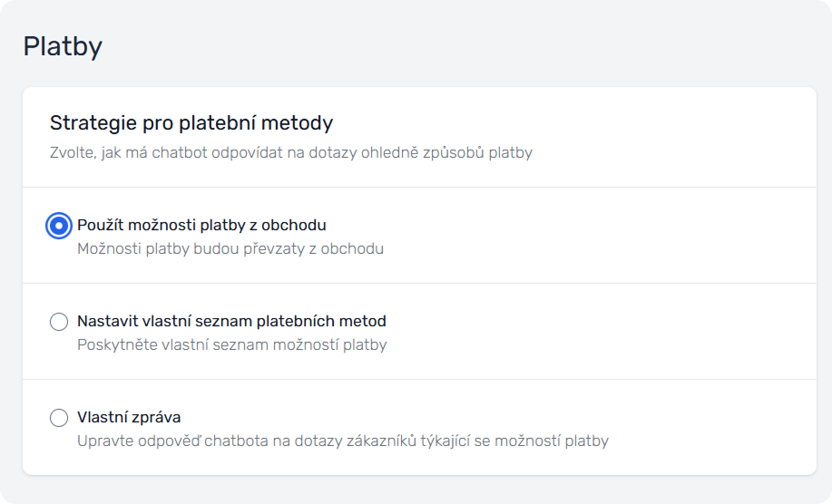Select the 'Použít možnosti platby z obchodu' radio button
This screenshot has width=832, height=504.
59,226
